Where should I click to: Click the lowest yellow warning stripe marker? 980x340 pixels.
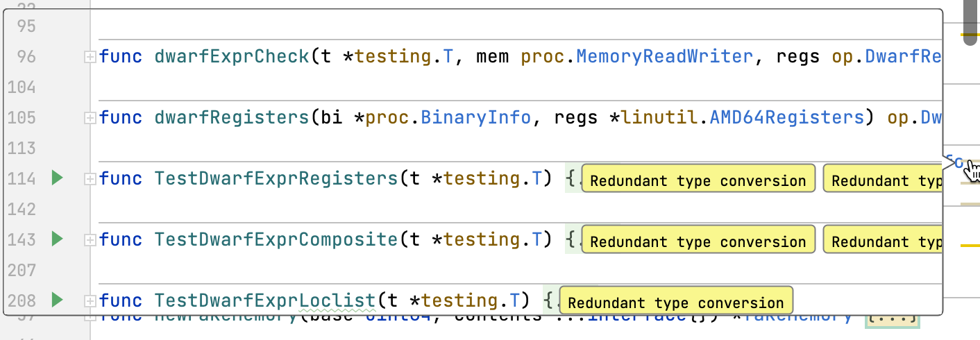point(970,246)
